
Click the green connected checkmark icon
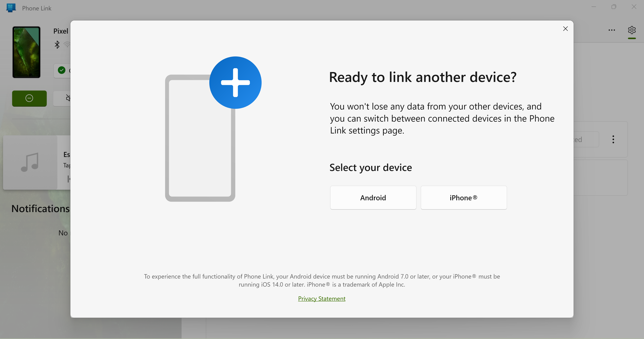(62, 70)
